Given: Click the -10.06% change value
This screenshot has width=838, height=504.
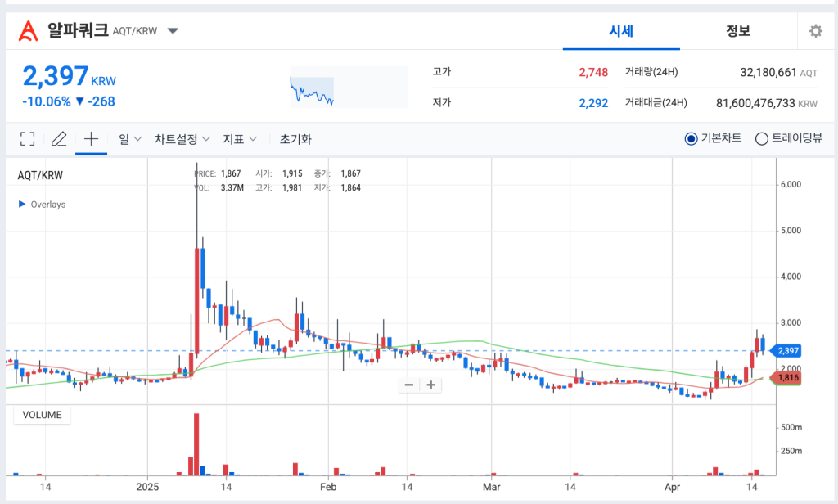Looking at the screenshot, I should 47,101.
